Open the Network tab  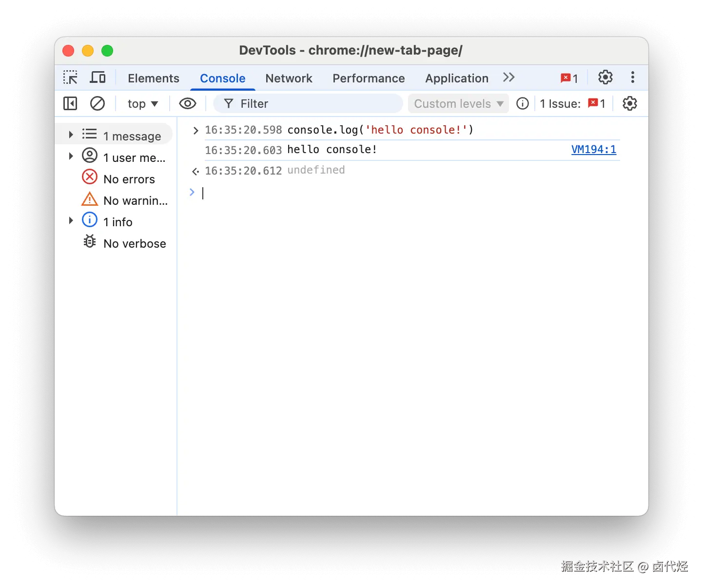(x=289, y=78)
